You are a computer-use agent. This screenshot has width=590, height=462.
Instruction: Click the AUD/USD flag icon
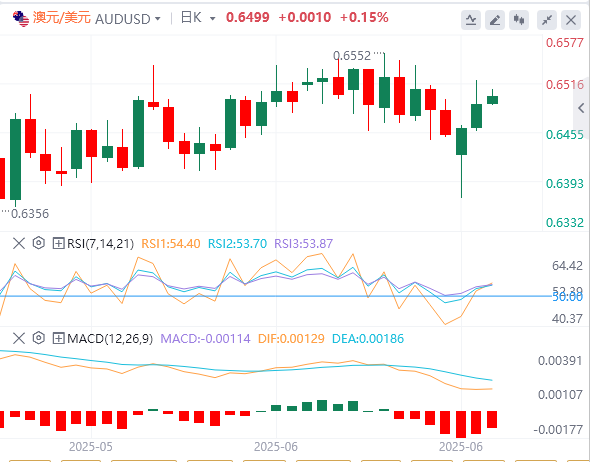(21, 19)
